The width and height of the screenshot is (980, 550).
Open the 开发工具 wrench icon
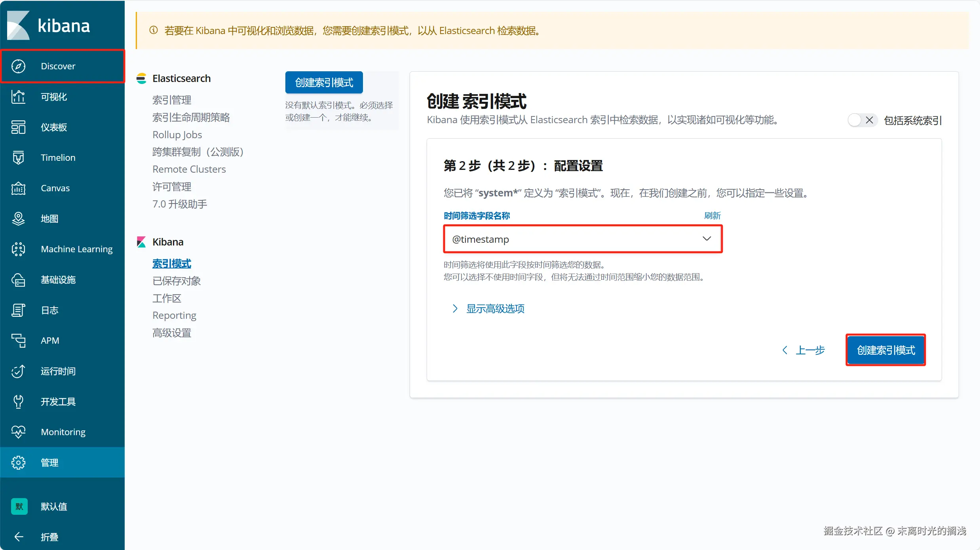(x=19, y=402)
